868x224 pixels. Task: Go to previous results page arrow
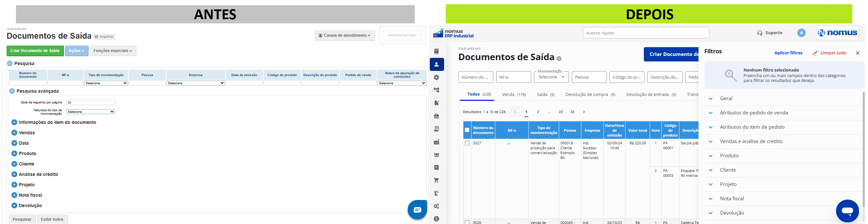[x=515, y=112]
